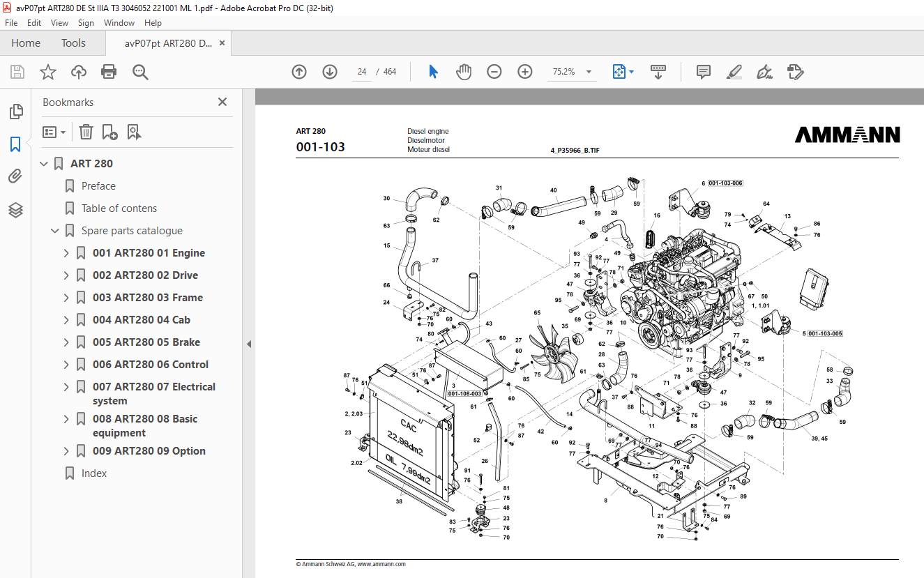Image resolution: width=924 pixels, height=578 pixels.
Task: Select the arrow Selection tool
Action: click(x=433, y=72)
